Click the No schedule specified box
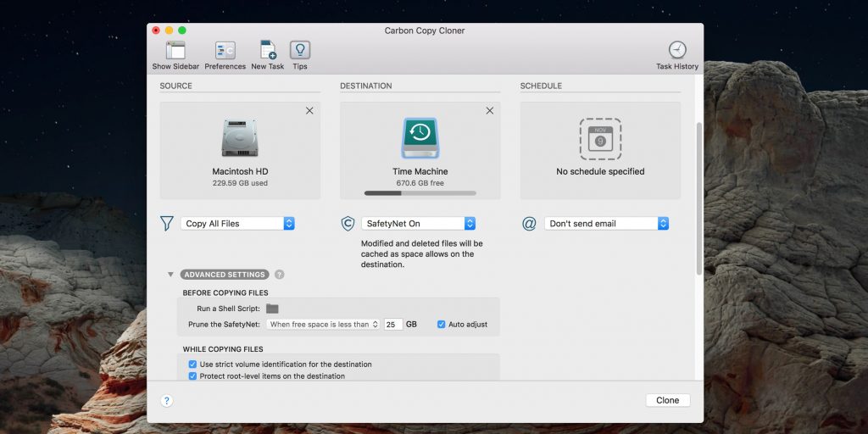Image resolution: width=868 pixels, height=434 pixels. (x=601, y=151)
